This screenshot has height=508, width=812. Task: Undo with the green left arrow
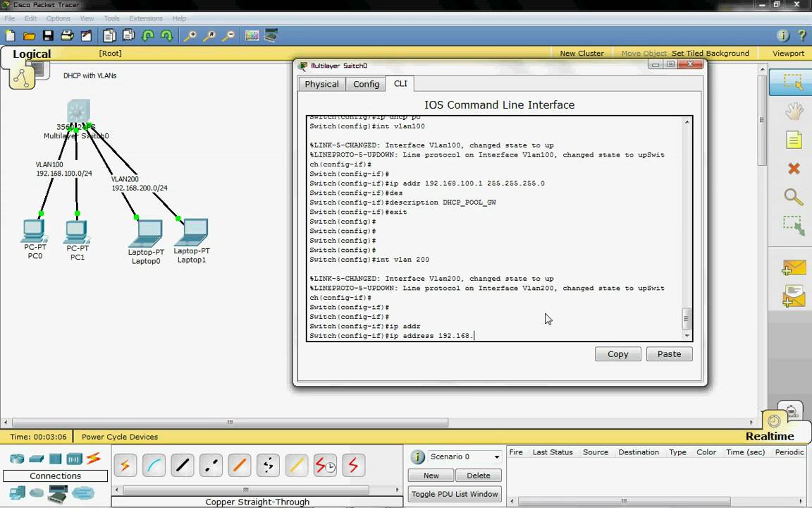click(x=148, y=35)
